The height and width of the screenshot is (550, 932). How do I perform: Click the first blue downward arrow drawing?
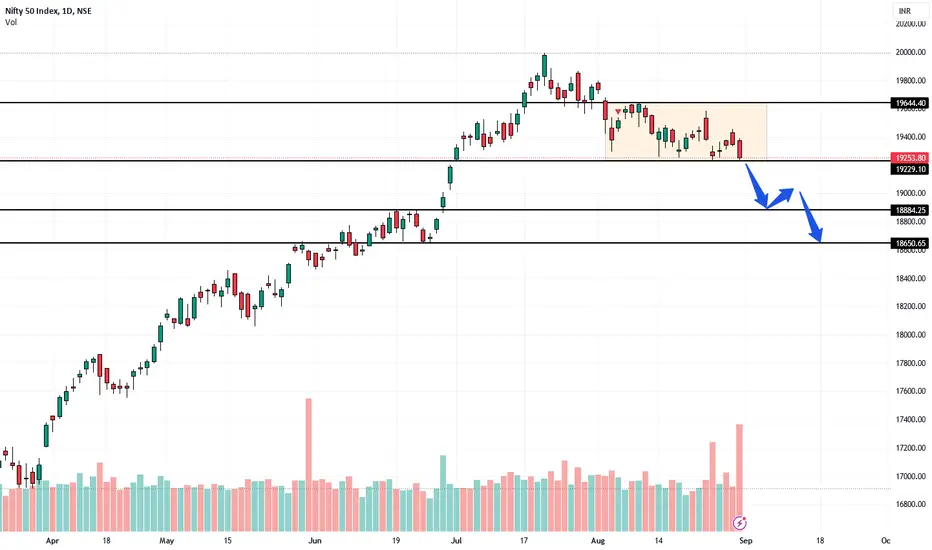pos(756,186)
